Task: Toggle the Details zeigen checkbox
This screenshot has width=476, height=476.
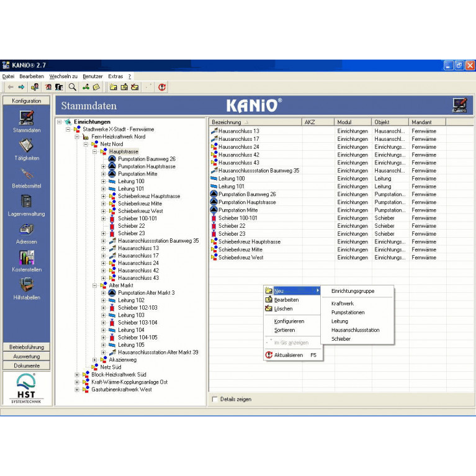Action: pyautogui.click(x=215, y=399)
